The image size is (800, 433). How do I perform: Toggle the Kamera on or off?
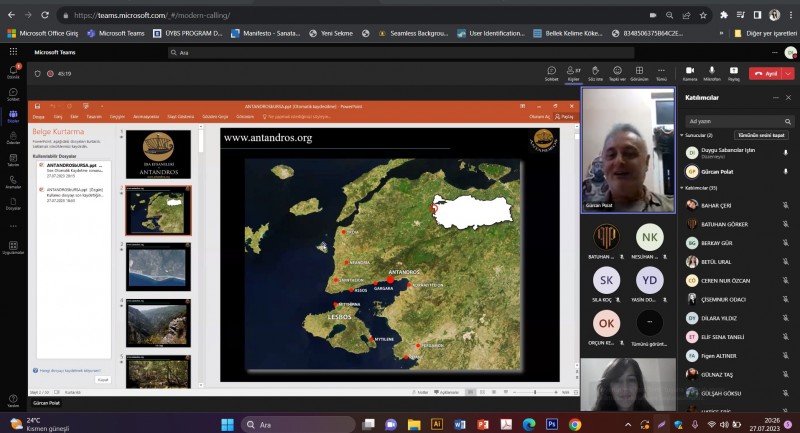[689, 72]
